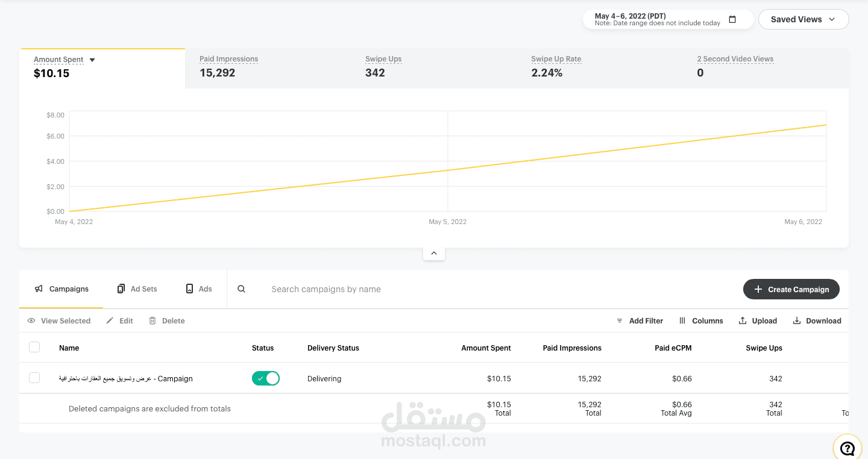
Task: Click the Delete action
Action: tap(166, 321)
